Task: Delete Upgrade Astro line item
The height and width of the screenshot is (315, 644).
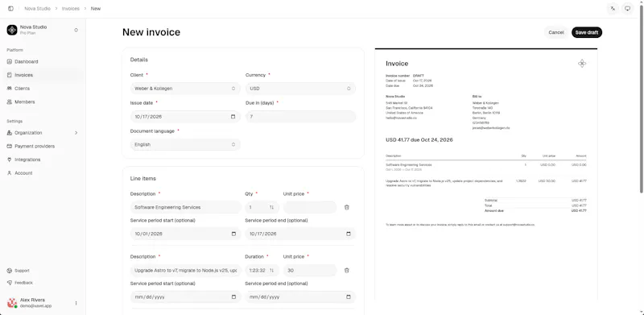Action: 347,271
